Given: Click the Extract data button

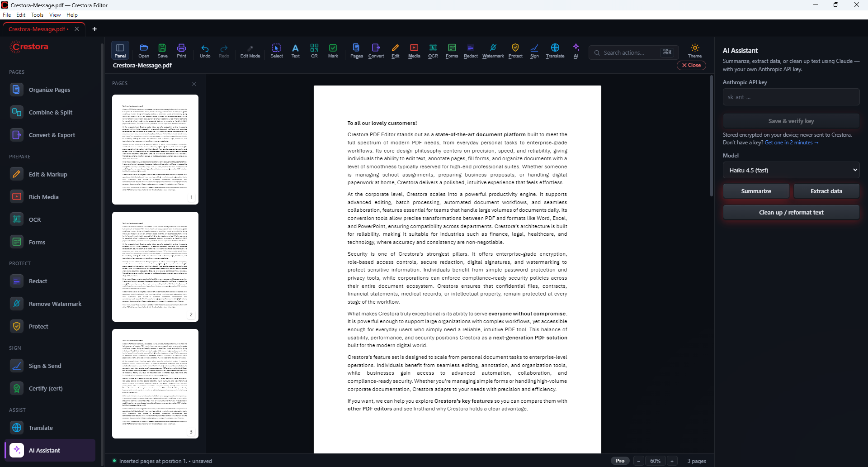Looking at the screenshot, I should coord(826,191).
